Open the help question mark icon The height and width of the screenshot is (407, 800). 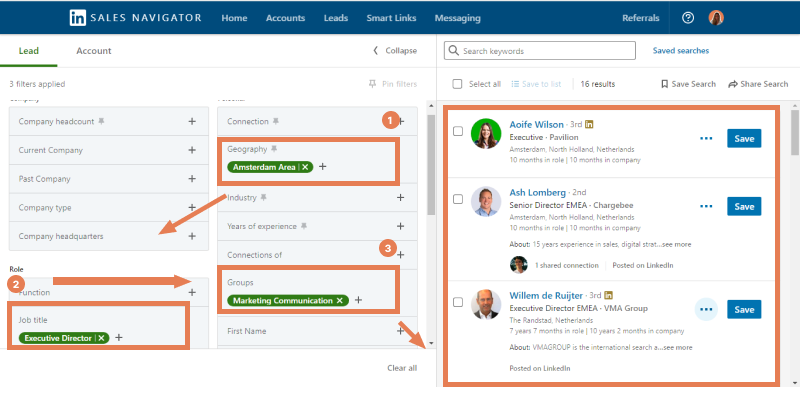688,18
